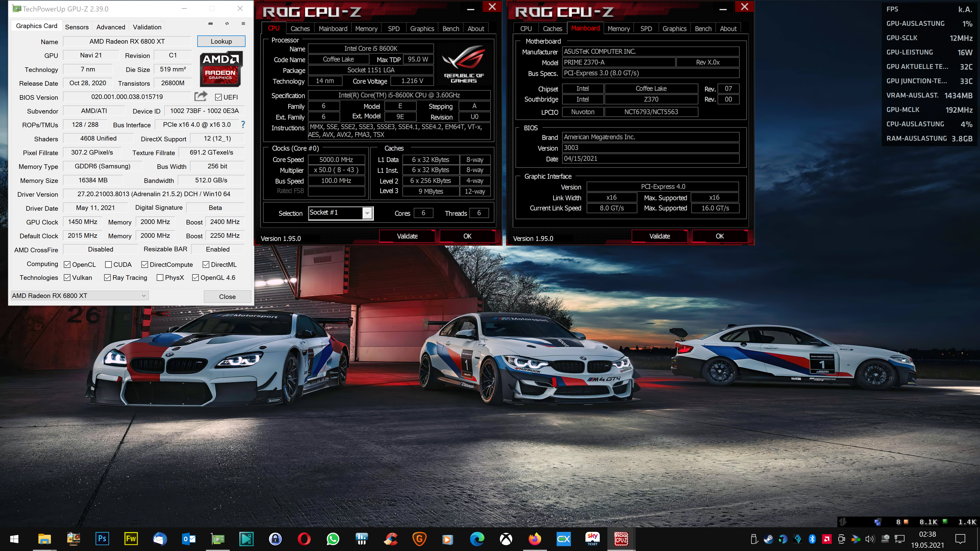Screen dimensions: 980x551
Task: Click the share/export icon beside BIOS Version
Action: [201, 97]
